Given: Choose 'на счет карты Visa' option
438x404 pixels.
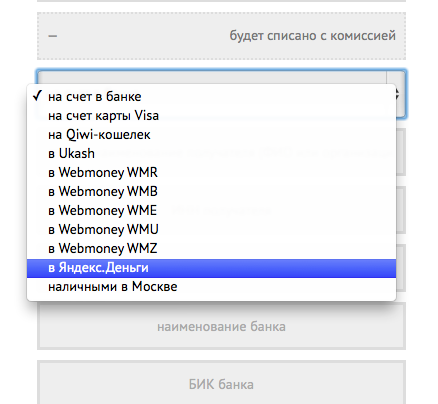Looking at the screenshot, I should coord(211,116).
